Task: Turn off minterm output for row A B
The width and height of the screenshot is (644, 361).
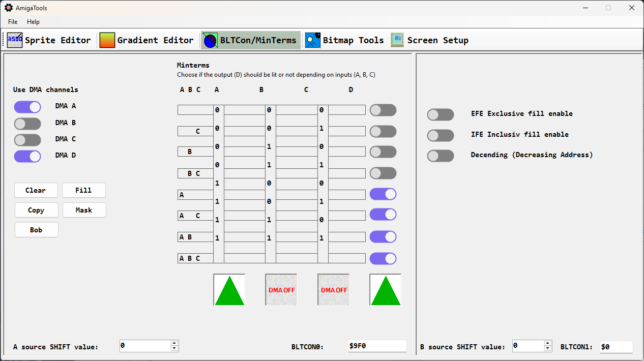Action: (x=383, y=237)
